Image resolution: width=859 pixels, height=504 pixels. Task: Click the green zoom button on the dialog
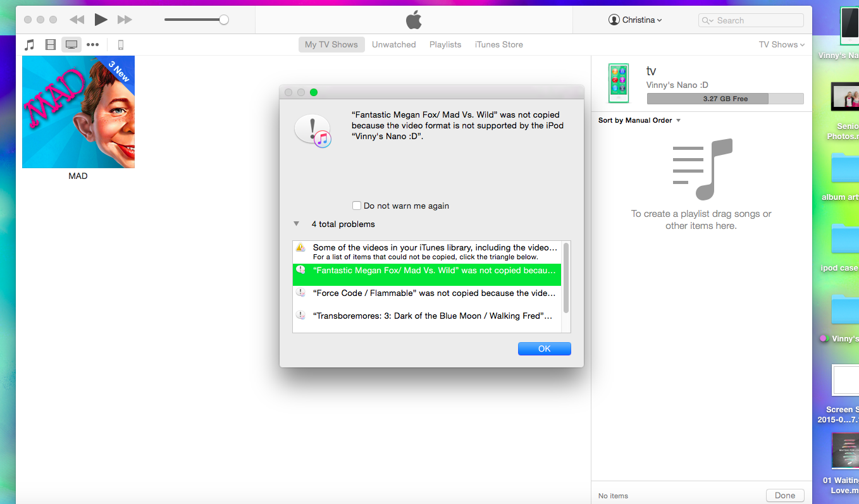(314, 92)
